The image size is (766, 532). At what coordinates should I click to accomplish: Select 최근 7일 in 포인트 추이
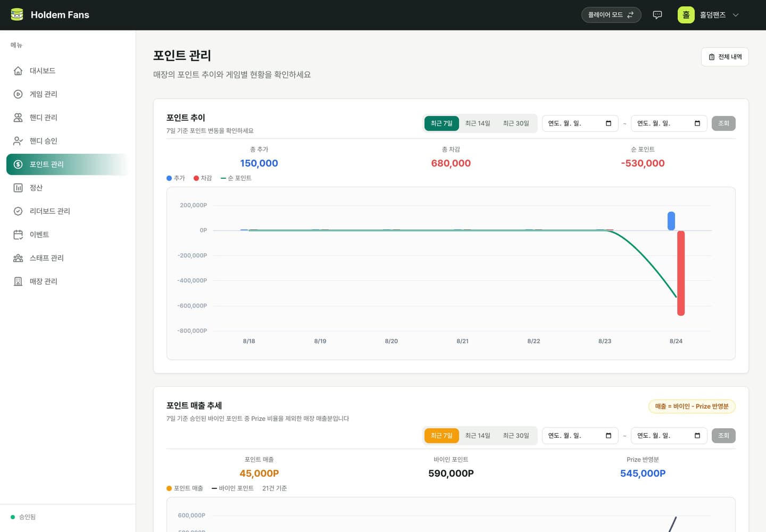[x=442, y=123]
